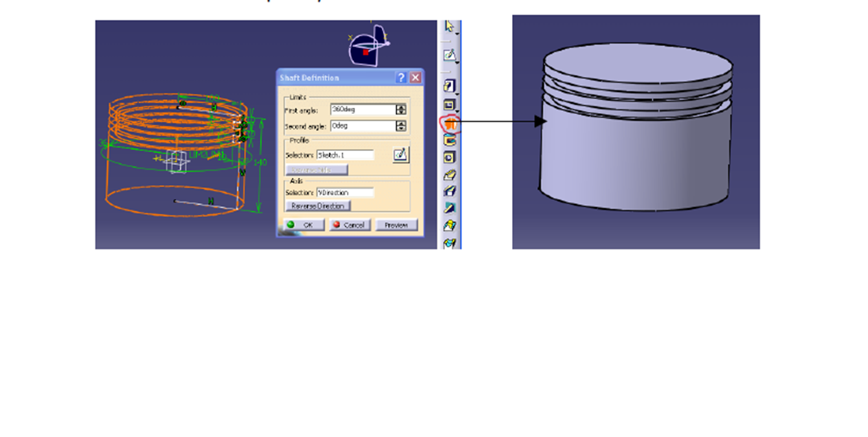Image resolution: width=868 pixels, height=437 pixels.
Task: Select the Rib tool icon
Action: tap(451, 175)
